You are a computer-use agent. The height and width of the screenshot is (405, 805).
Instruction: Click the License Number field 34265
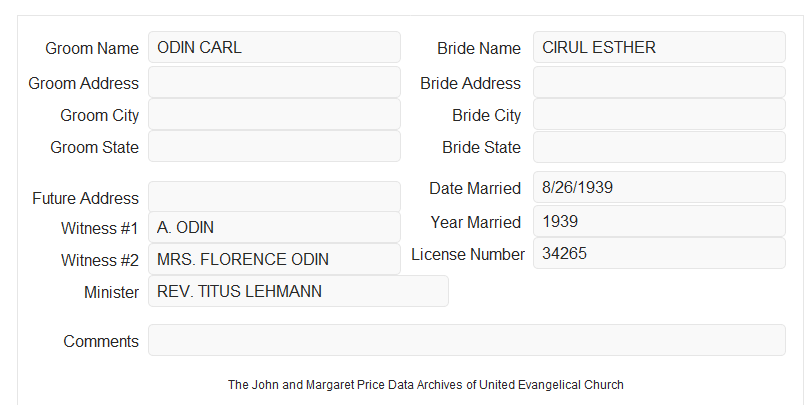click(659, 253)
